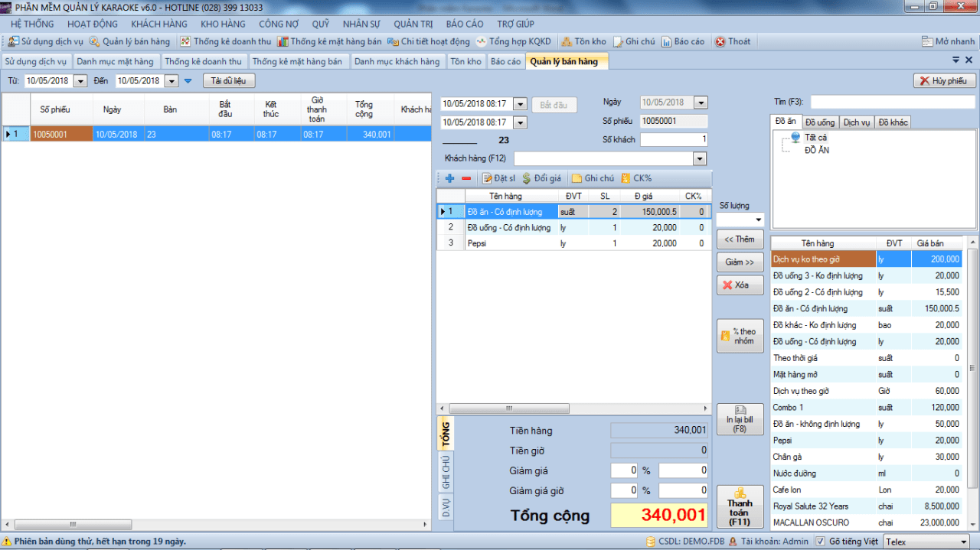This screenshot has height=550, width=980.
Task: Click the red minus remove-item icon
Action: point(466,178)
